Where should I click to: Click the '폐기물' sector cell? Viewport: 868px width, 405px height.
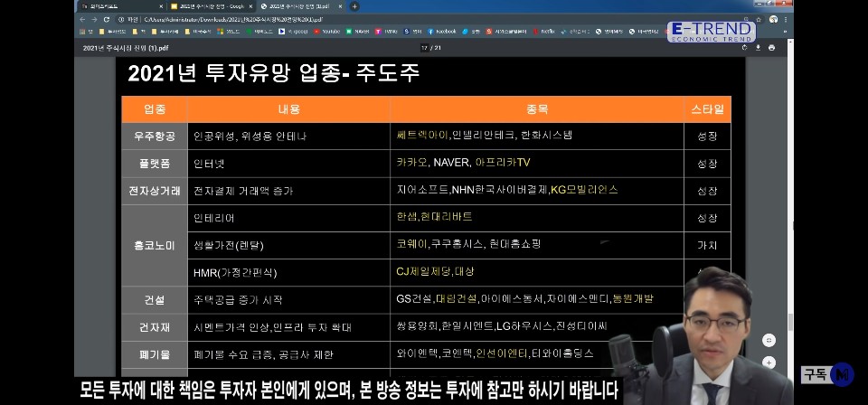(x=155, y=354)
